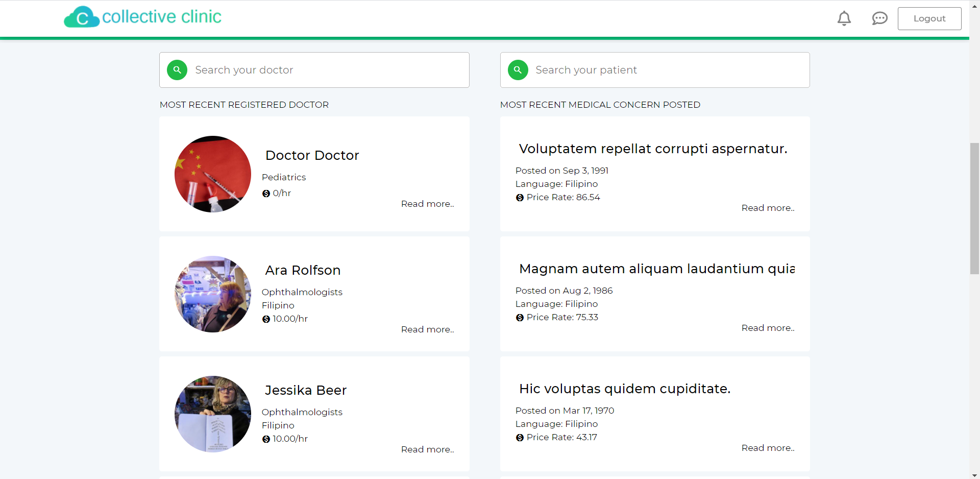Click the scrollbar down arrow
980x479 pixels.
tap(974, 475)
